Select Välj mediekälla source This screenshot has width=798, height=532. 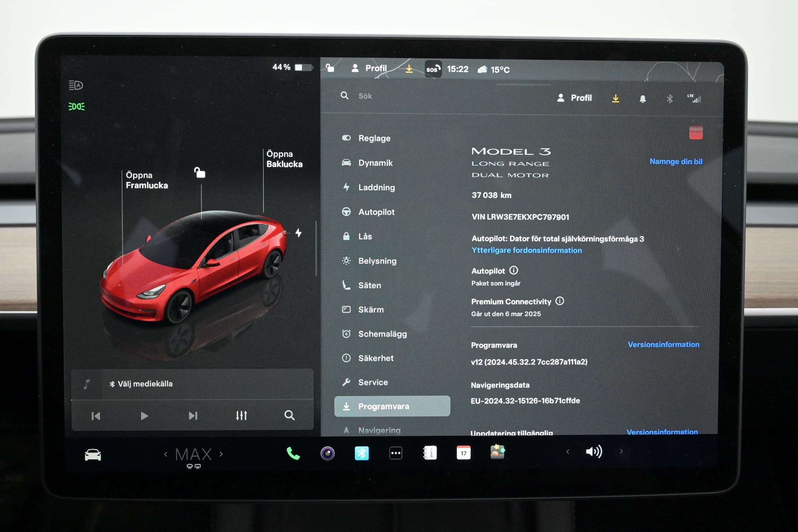click(141, 384)
